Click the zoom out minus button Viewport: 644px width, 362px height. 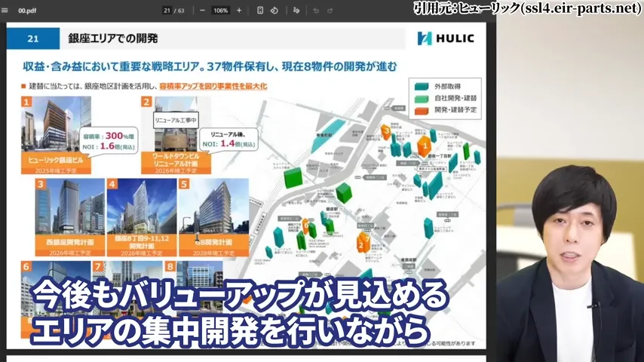[202, 11]
